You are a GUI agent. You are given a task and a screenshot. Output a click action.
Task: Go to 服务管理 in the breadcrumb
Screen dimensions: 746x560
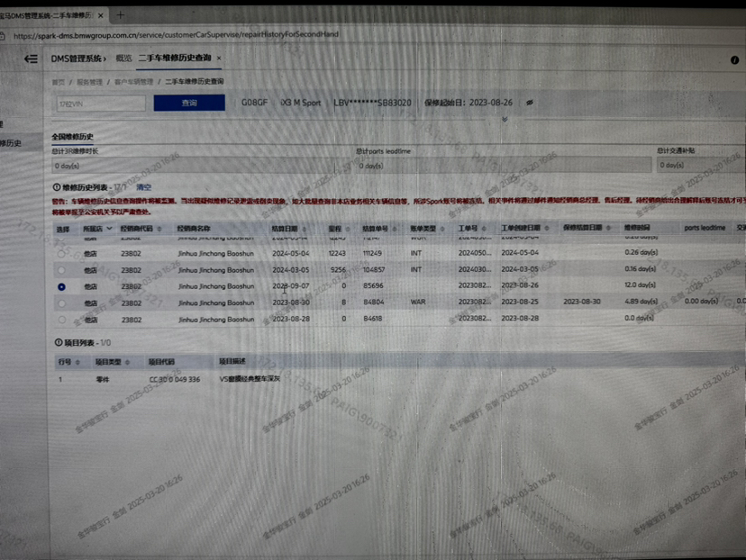click(89, 82)
